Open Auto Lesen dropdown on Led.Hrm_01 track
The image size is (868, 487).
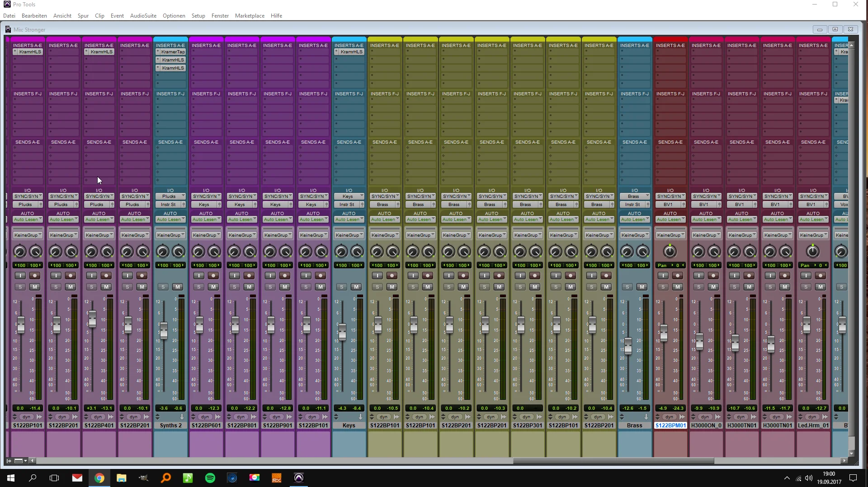point(813,220)
